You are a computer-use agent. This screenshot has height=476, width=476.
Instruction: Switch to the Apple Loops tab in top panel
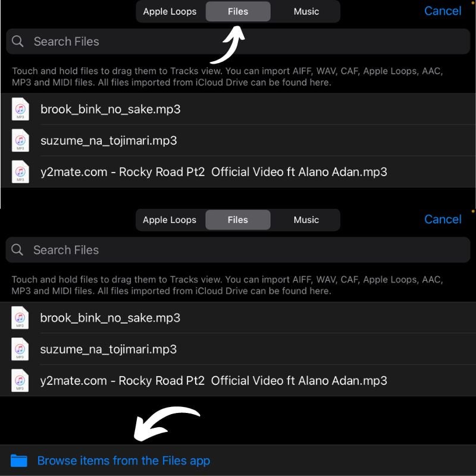170,11
